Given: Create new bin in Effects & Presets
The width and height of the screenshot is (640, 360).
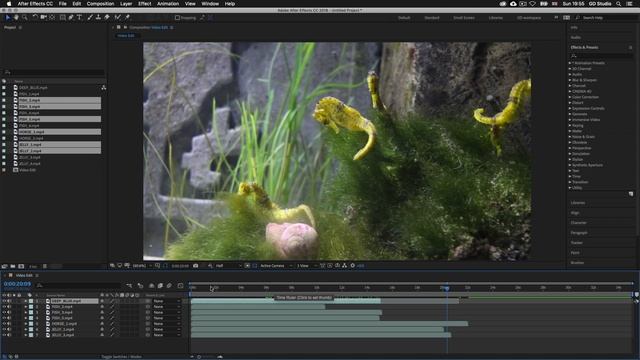Looking at the screenshot, I should (631, 194).
